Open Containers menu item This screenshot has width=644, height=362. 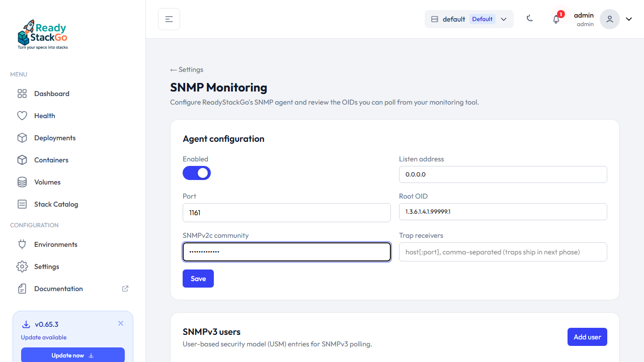73,160
